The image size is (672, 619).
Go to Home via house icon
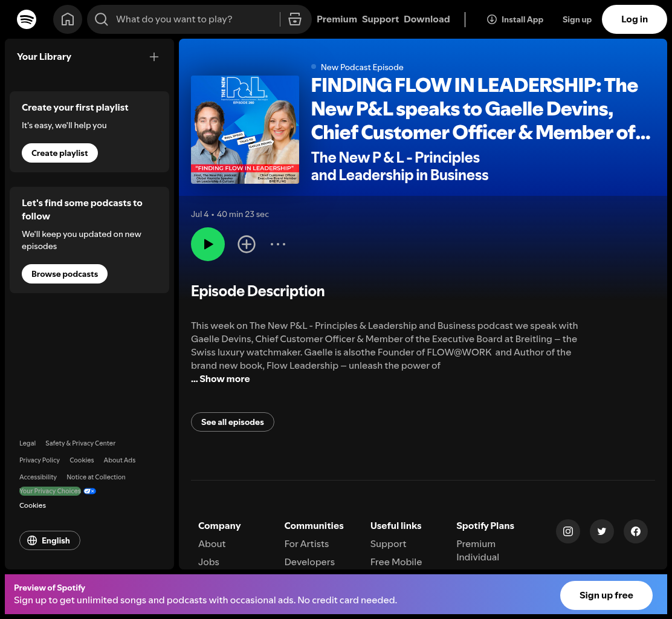pos(68,19)
